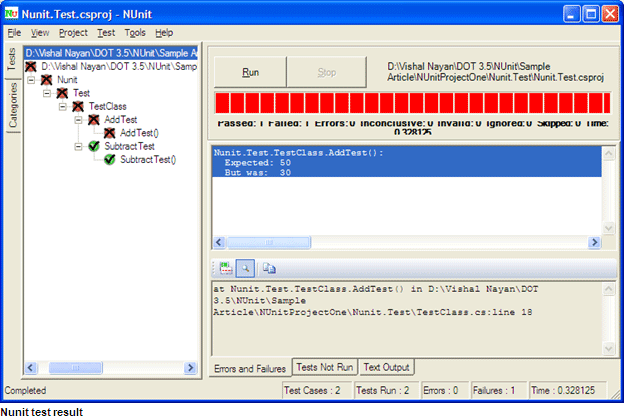The width and height of the screenshot is (624, 416).
Task: Select the SubtractTest() tree item
Action: pyautogui.click(x=148, y=160)
